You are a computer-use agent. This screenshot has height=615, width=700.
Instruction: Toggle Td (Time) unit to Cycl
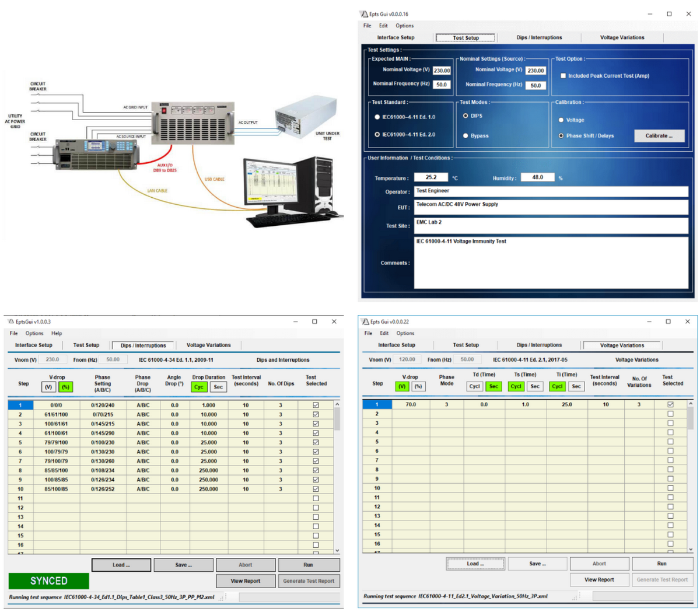coord(474,386)
